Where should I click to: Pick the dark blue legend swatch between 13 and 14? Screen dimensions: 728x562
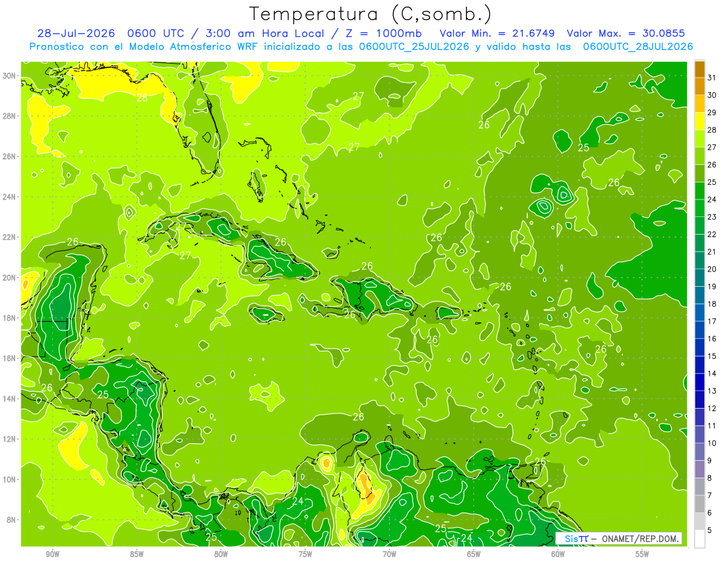pyautogui.click(x=699, y=383)
